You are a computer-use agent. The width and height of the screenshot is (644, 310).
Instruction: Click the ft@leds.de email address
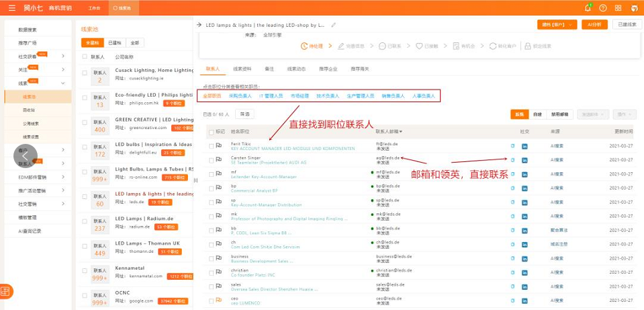[387, 144]
